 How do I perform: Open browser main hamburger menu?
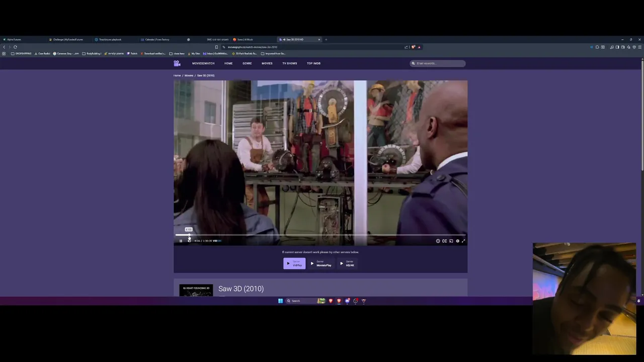[x=639, y=47]
